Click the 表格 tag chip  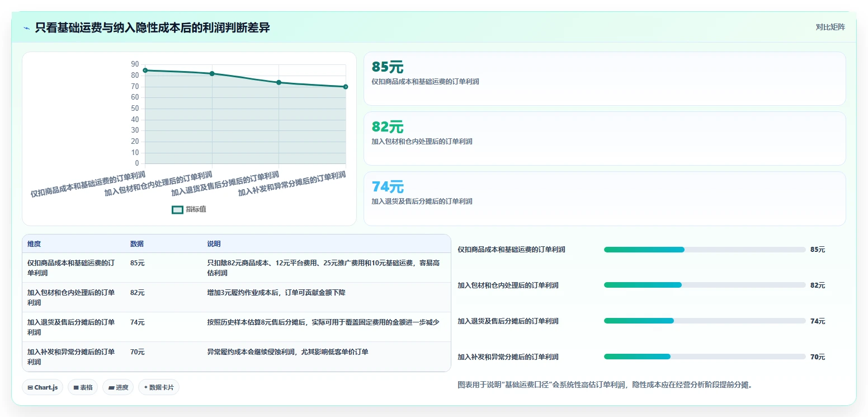click(83, 387)
